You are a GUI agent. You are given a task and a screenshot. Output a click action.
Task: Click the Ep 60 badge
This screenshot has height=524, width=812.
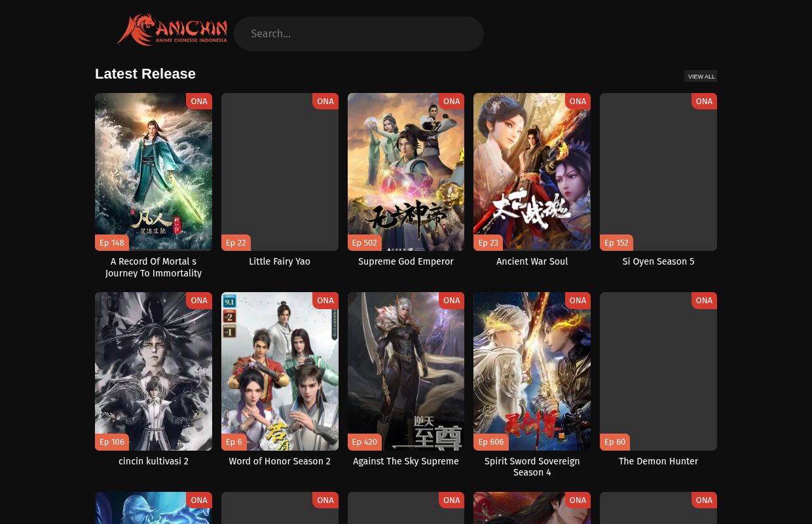615,442
